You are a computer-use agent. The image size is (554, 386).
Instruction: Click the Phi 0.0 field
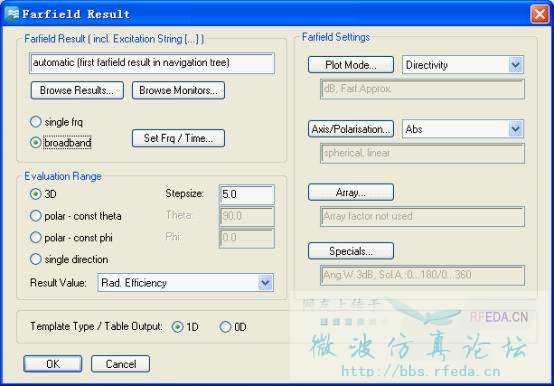[247, 238]
